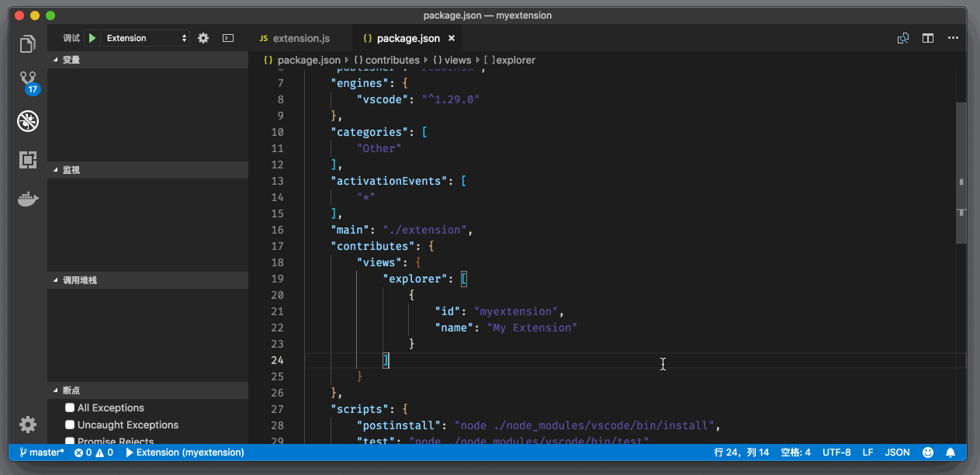Click the Split Editor icon
980x475 pixels.
point(927,38)
